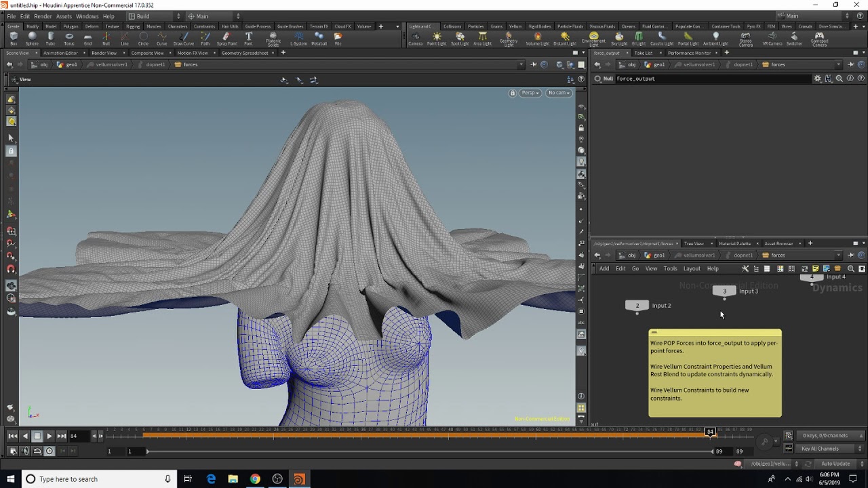Select the Torus shelf tool
This screenshot has height=488, width=868.
click(69, 39)
